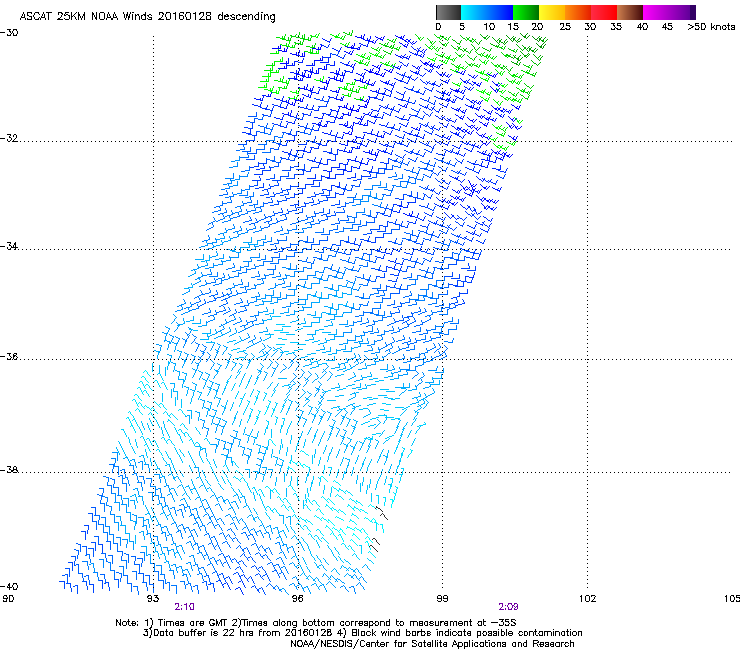Click the purple time label '2:10'

(x=185, y=607)
